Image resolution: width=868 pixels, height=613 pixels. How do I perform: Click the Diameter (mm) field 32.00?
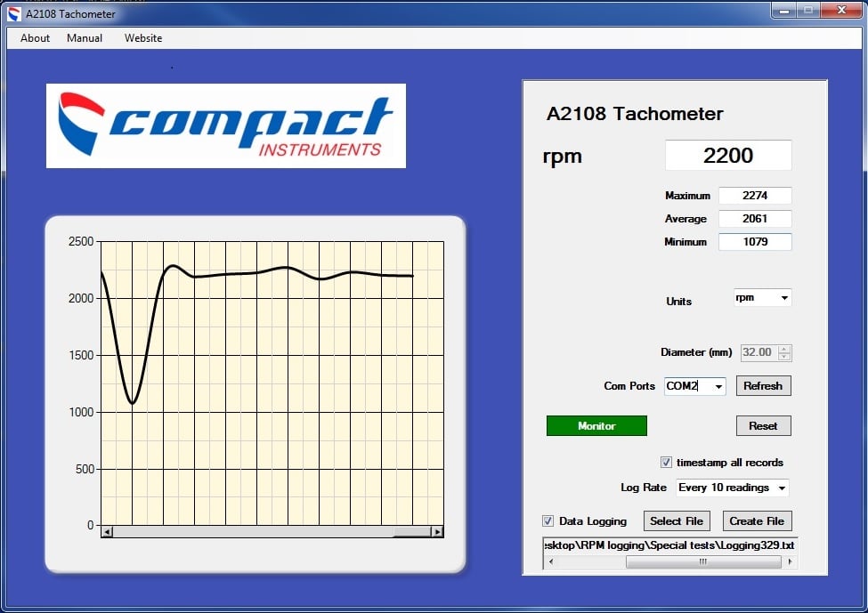[759, 352]
